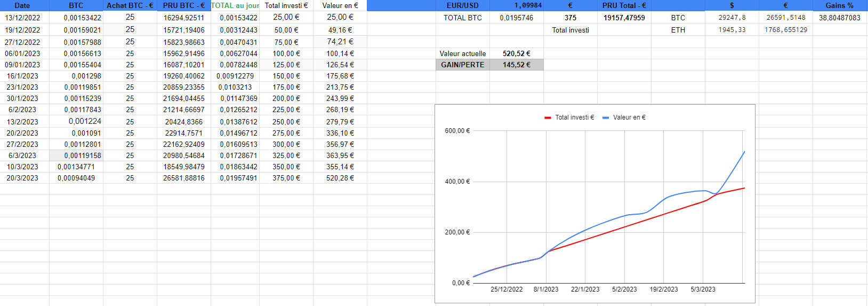Click the ETH row label
This screenshot has width=868, height=306.
[678, 30]
